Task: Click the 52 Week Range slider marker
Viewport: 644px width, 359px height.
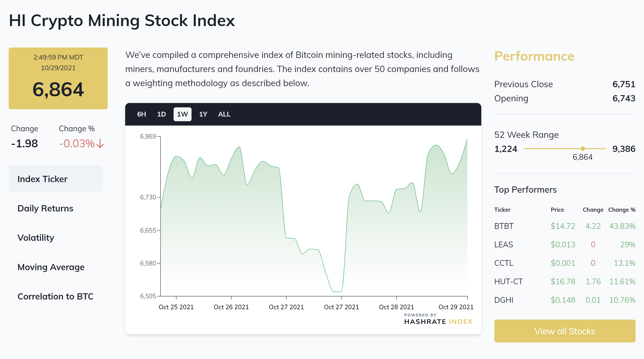Action: [x=583, y=149]
